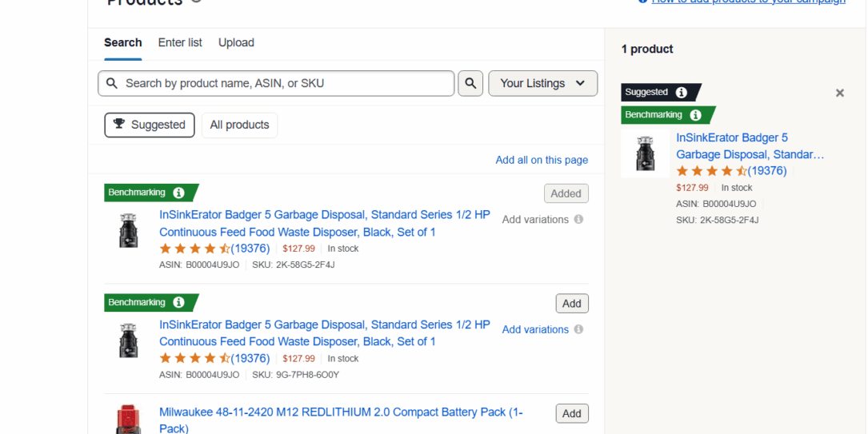Switch to the Upload tab
The image size is (868, 434).
click(236, 42)
